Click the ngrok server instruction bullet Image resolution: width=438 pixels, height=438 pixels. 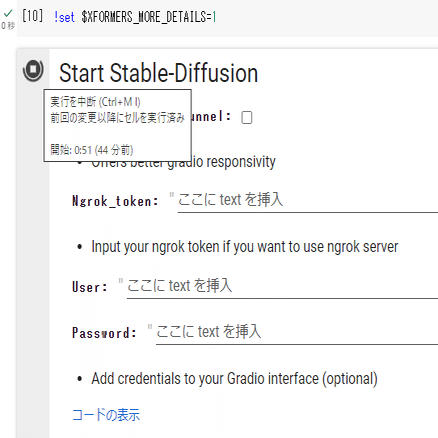(x=245, y=247)
